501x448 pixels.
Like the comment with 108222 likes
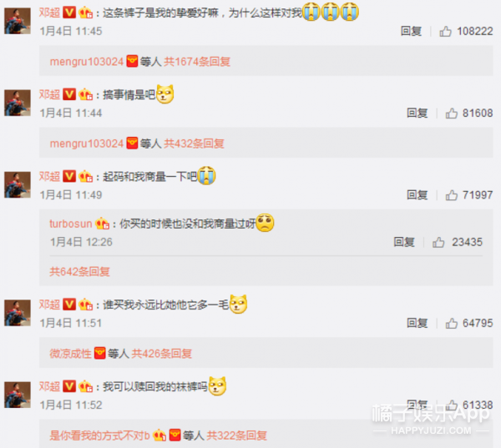pos(445,32)
